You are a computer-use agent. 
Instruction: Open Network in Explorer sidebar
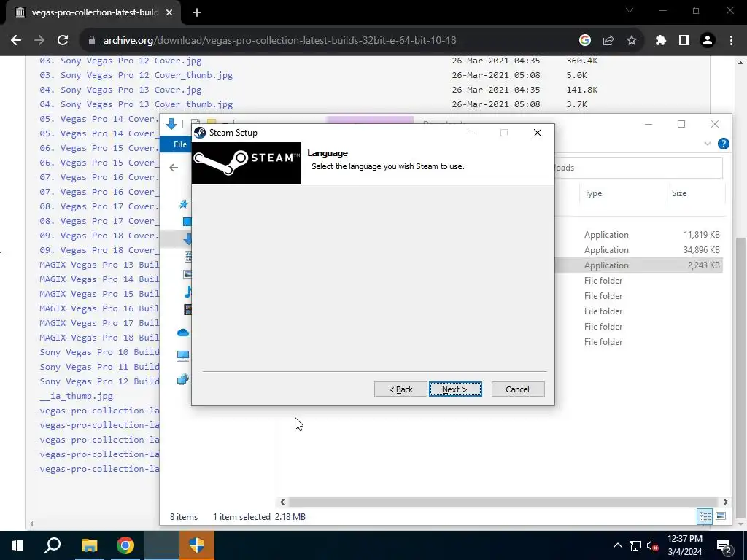click(183, 379)
